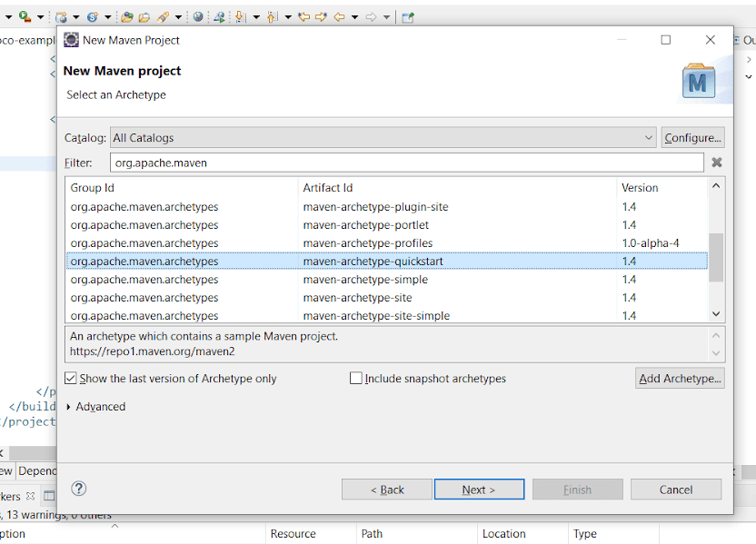Open dropdown arrow beside Search flashlight icon
The width and height of the screenshot is (756, 544).
coord(178,17)
